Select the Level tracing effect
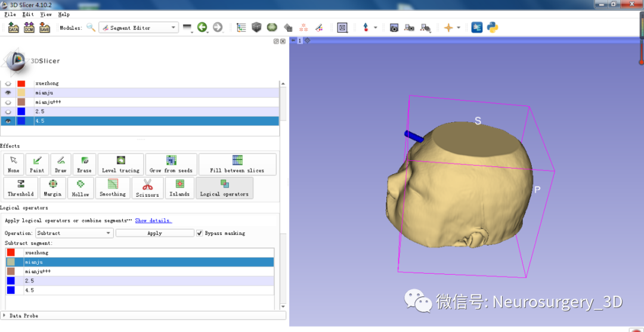 click(120, 165)
